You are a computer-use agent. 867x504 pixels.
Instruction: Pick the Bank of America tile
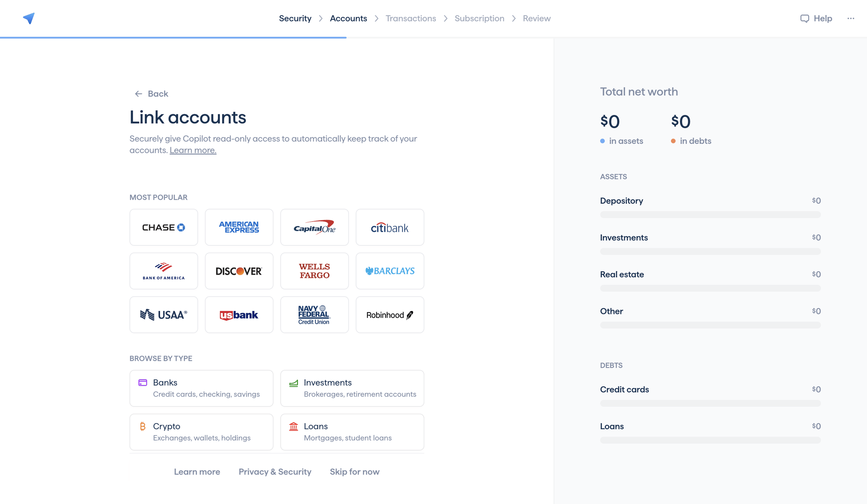164,271
